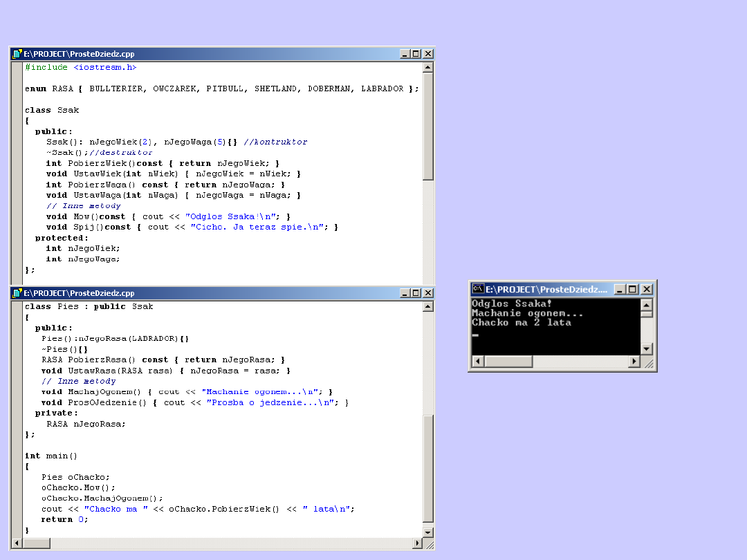Click the lower code window resize grip
This screenshot has width=747, height=560.
pos(429,544)
